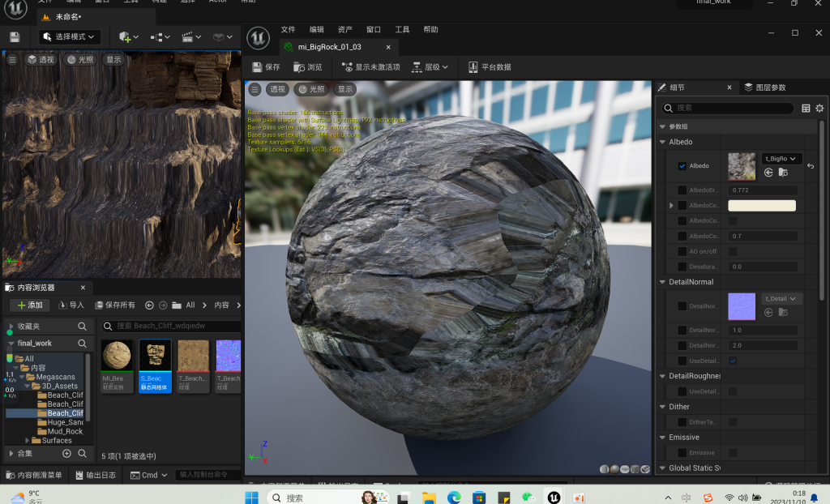This screenshot has width=830, height=504.
Task: Open the 层级 hierarchy dropdown
Action: pyautogui.click(x=430, y=67)
